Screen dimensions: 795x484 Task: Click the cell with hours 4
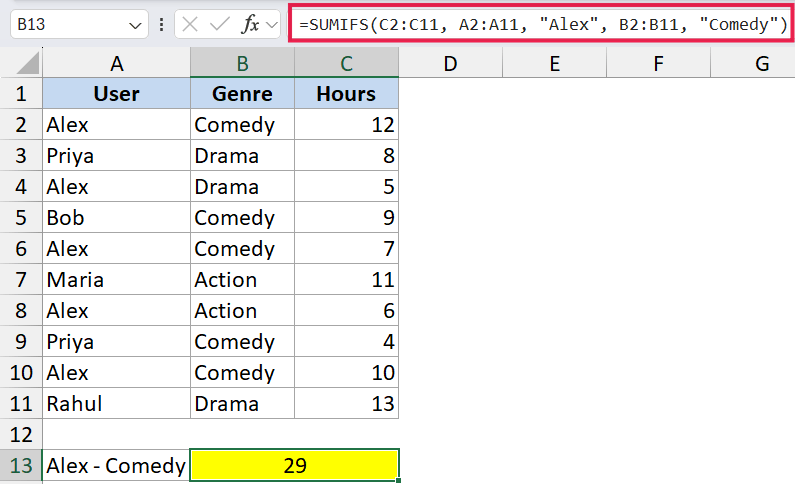[346, 342]
